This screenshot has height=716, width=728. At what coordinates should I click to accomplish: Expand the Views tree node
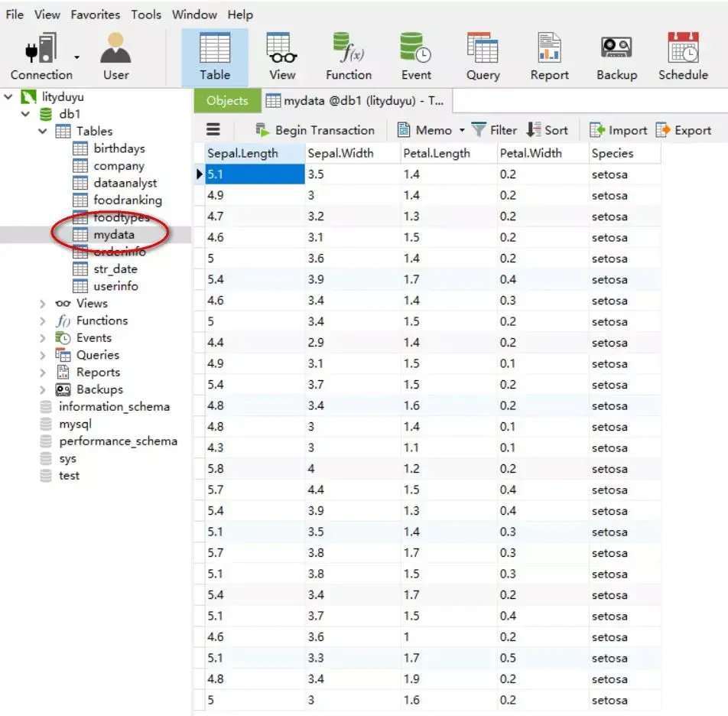[43, 304]
